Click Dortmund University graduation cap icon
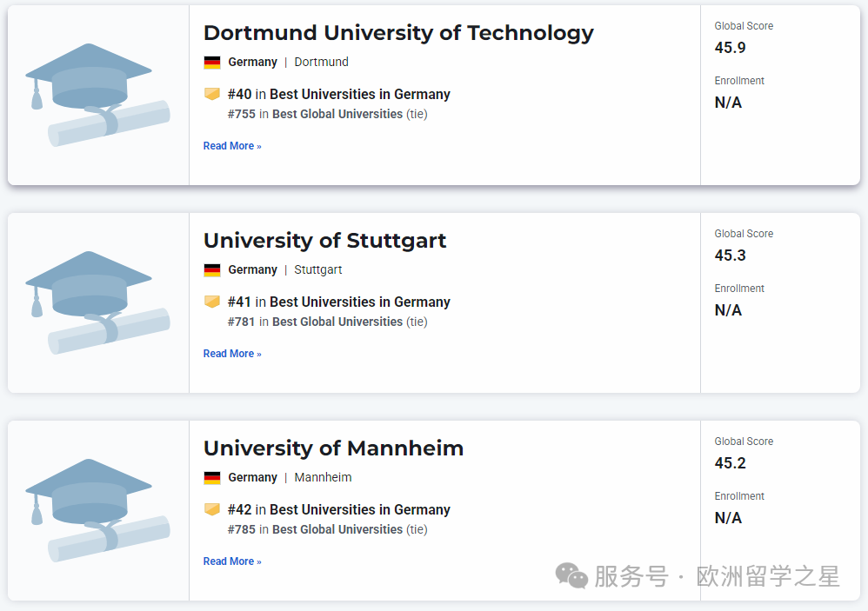Image resolution: width=868 pixels, height=611 pixels. tap(96, 94)
